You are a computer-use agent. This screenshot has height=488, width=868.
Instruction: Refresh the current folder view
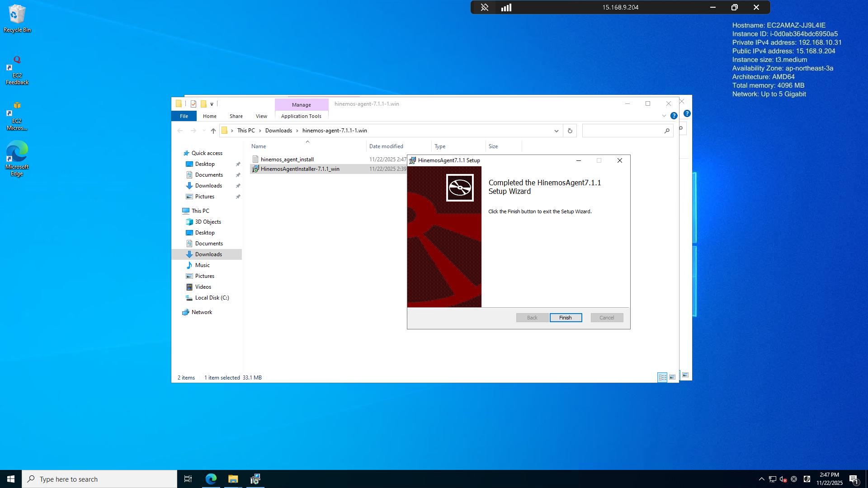pos(570,131)
